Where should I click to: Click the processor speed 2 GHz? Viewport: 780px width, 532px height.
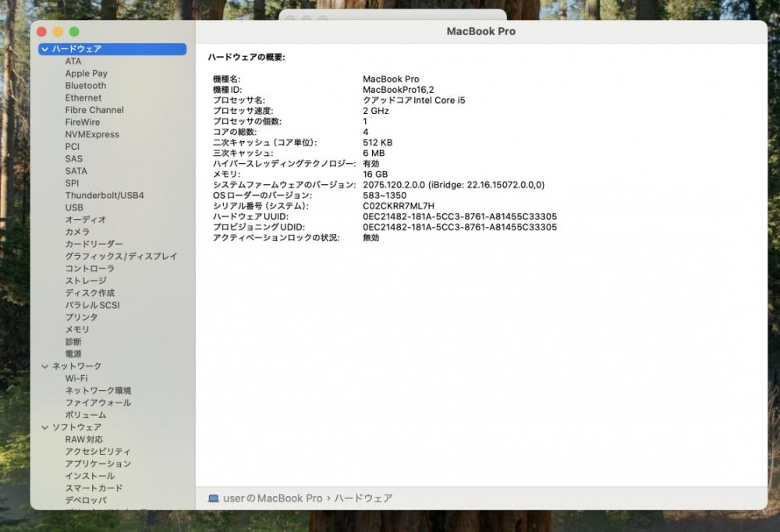click(x=376, y=111)
